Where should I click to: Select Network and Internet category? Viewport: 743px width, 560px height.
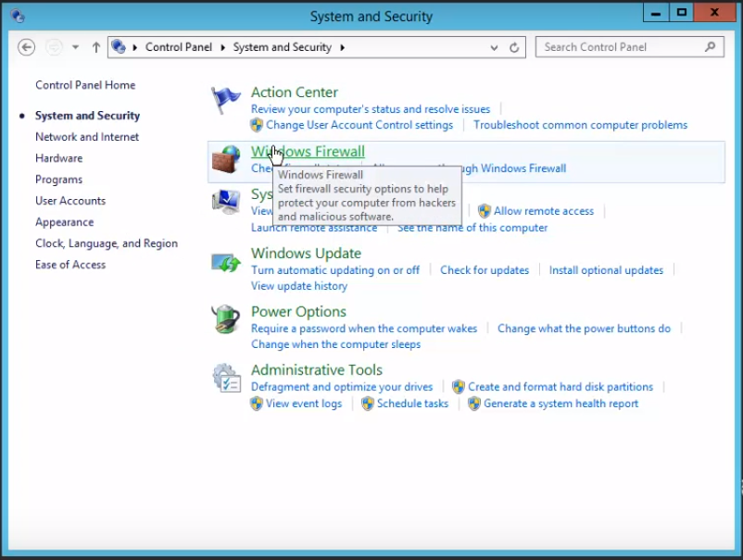click(87, 137)
